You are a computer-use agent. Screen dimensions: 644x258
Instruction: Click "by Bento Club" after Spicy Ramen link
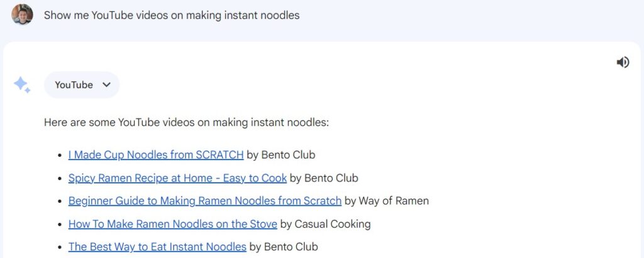324,178
